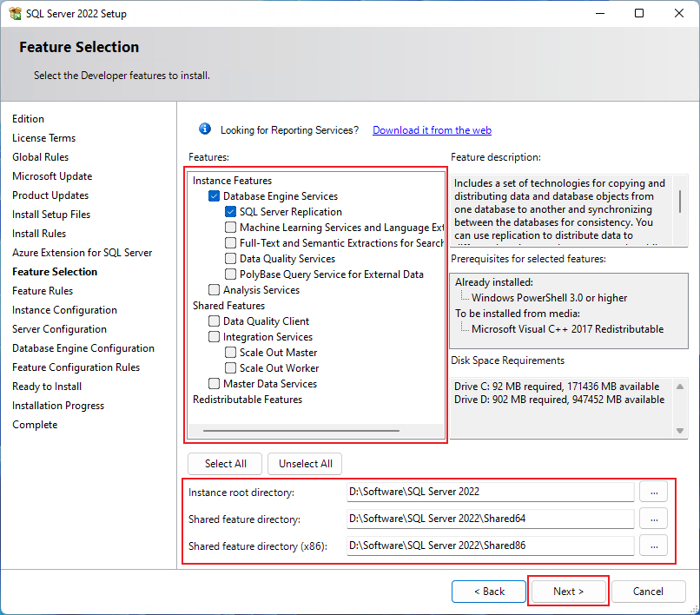The image size is (700, 615).
Task: Minimize the SQL Server 2022 Setup window
Action: [600, 13]
